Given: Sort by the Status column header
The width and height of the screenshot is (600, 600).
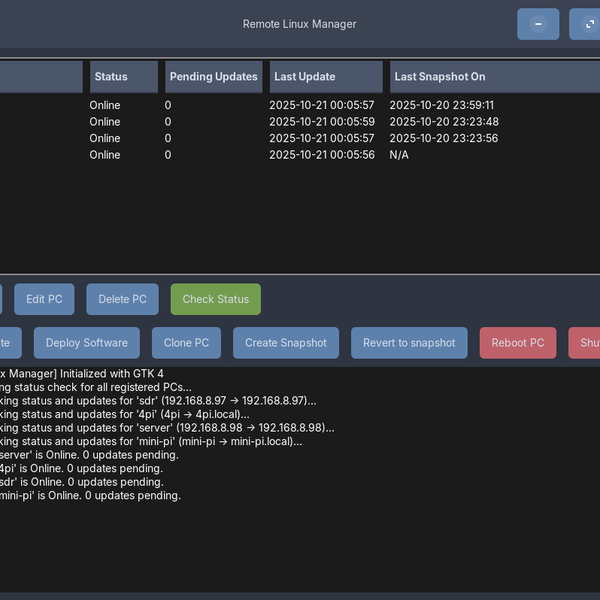Looking at the screenshot, I should coord(122,77).
